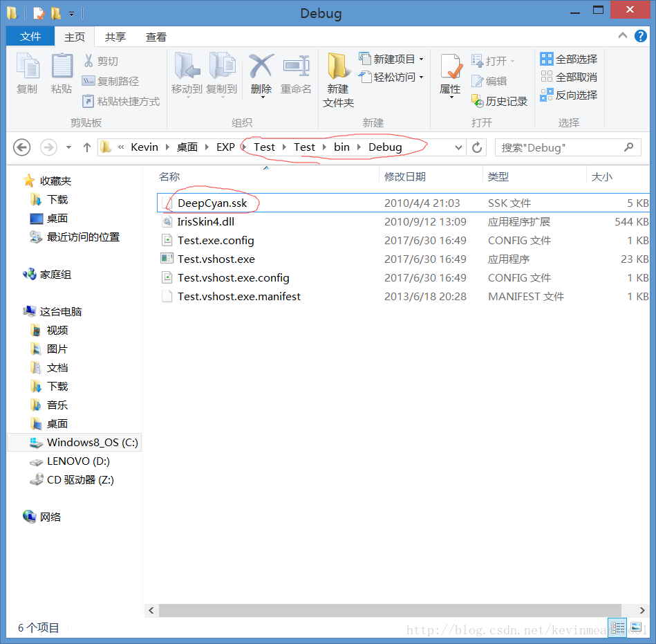
Task: Open History (历史记录)
Action: click(x=500, y=101)
